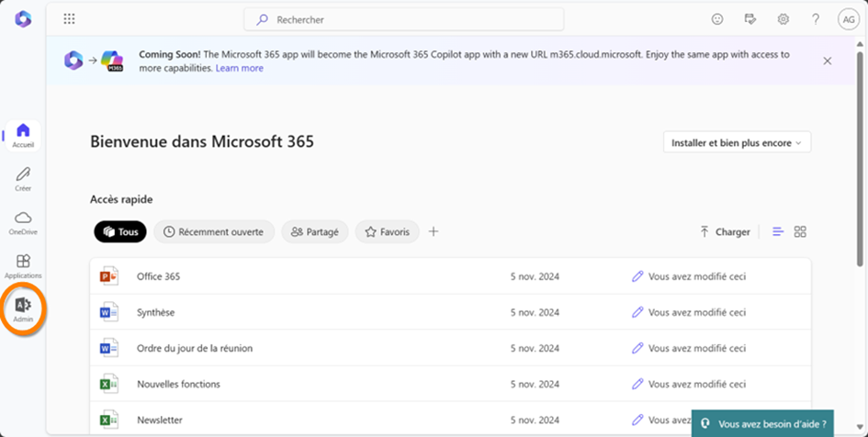The height and width of the screenshot is (437, 868).
Task: Click the Learn more link in banner
Action: 239,68
